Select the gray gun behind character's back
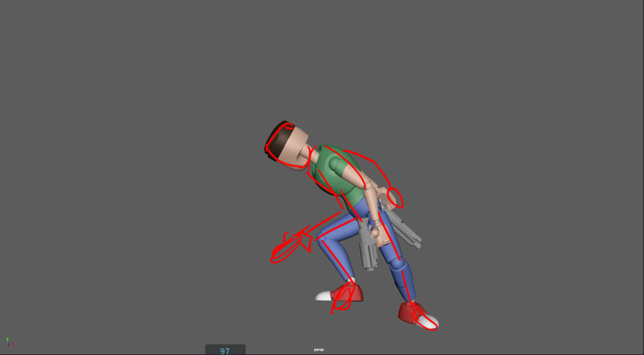This screenshot has height=355, width=644. [404, 230]
